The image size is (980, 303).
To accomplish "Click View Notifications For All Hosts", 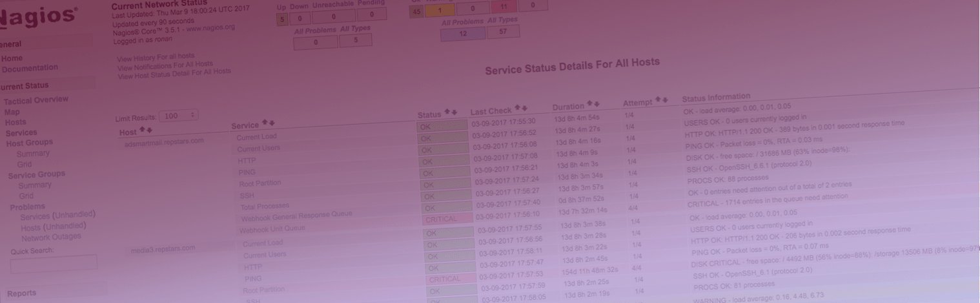I will (x=165, y=66).
